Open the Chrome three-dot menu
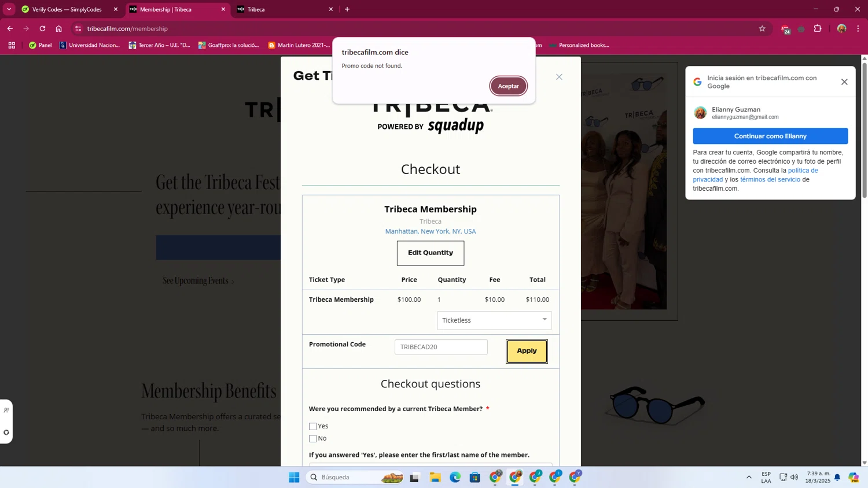This screenshot has width=868, height=488. 858,28
